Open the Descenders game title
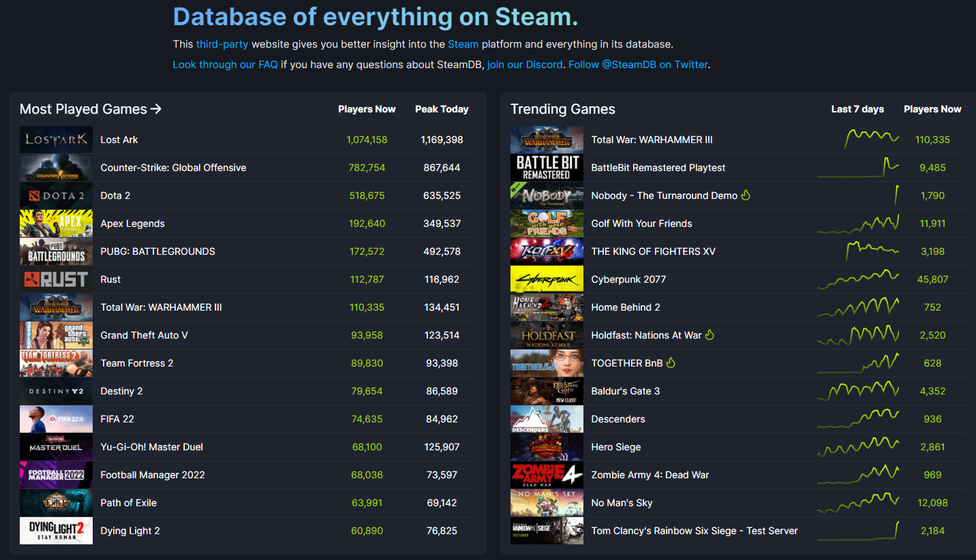Viewport: 976px width, 560px height. pyautogui.click(x=618, y=419)
